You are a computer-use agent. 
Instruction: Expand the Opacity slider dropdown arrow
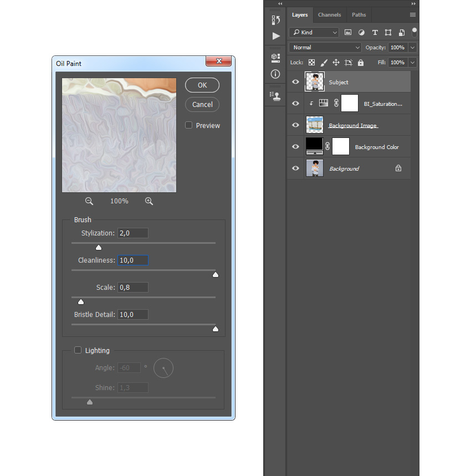pos(412,48)
